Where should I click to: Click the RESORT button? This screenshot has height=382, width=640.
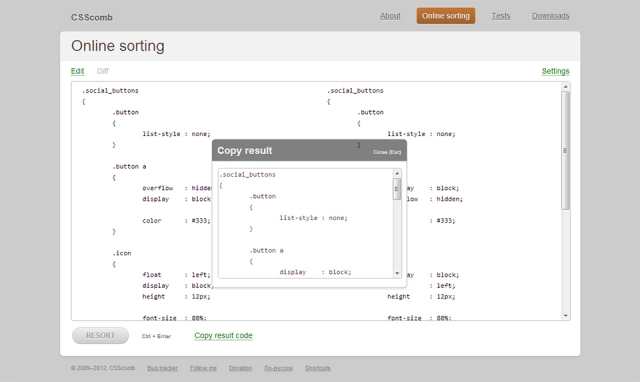coord(100,335)
